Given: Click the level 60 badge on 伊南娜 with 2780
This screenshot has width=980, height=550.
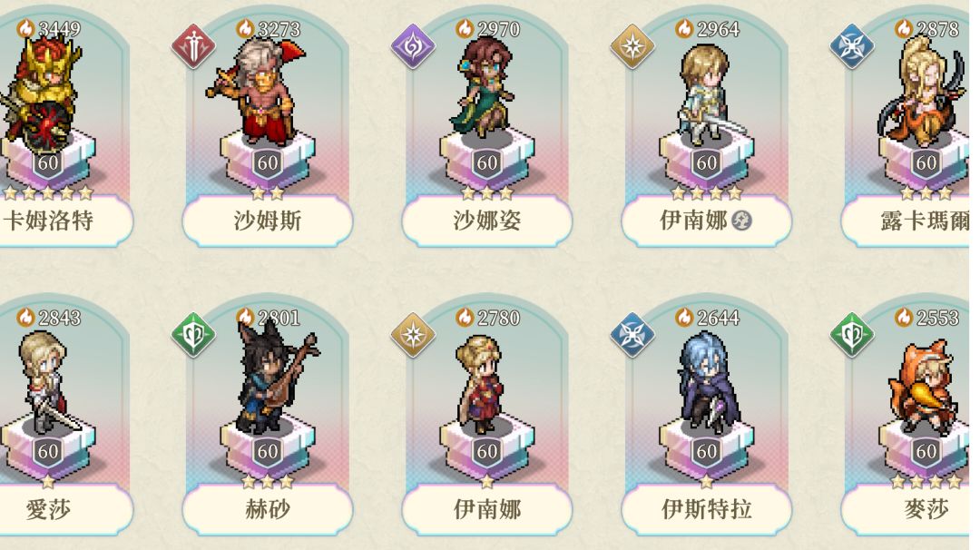Looking at the screenshot, I should tap(487, 451).
